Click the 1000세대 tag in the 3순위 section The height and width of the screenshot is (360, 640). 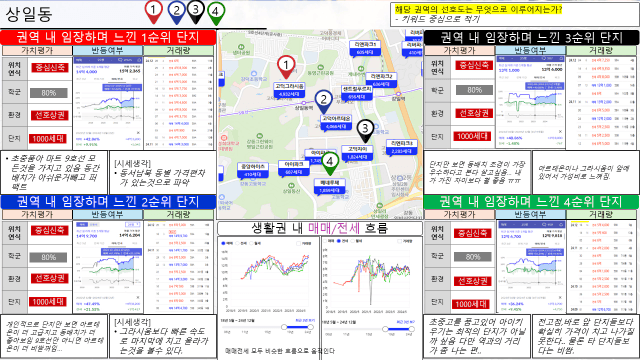(x=472, y=136)
